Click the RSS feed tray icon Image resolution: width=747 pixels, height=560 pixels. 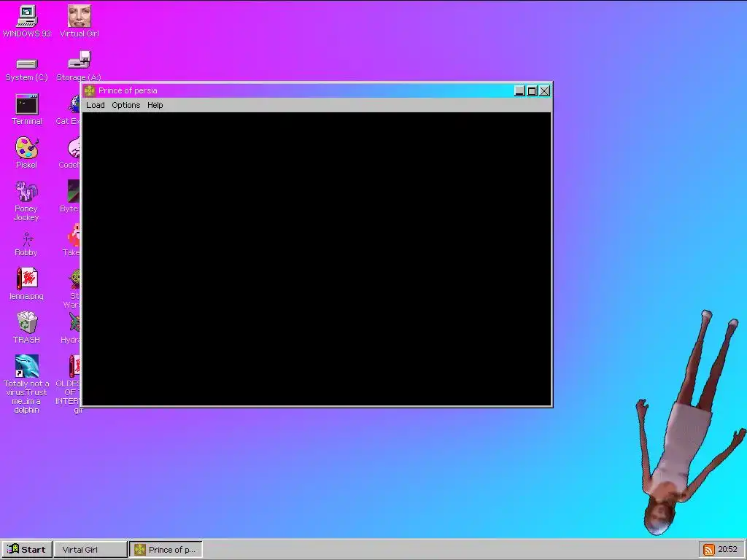[x=709, y=550]
